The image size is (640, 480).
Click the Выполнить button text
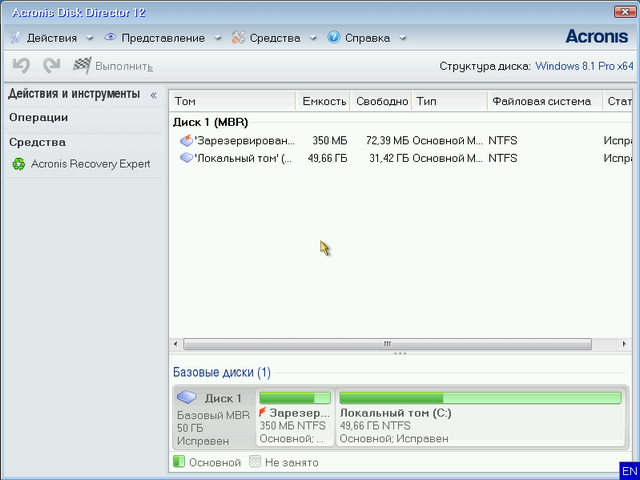[124, 66]
